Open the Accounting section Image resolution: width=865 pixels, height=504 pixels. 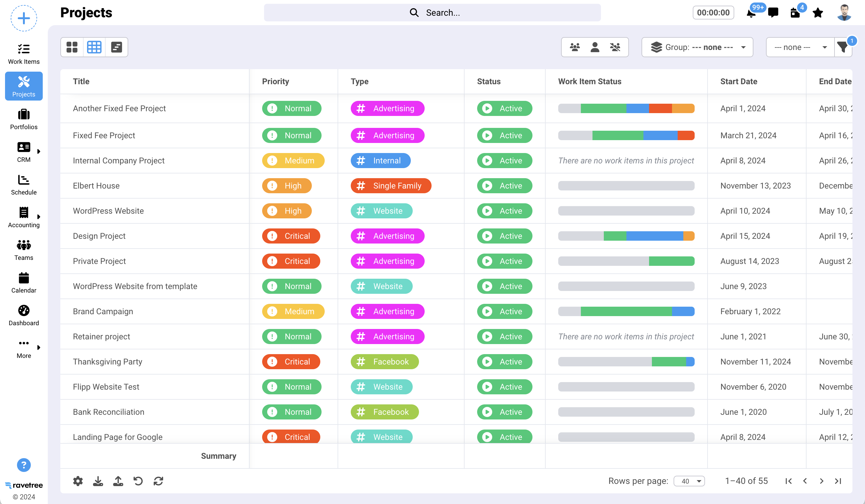(23, 217)
